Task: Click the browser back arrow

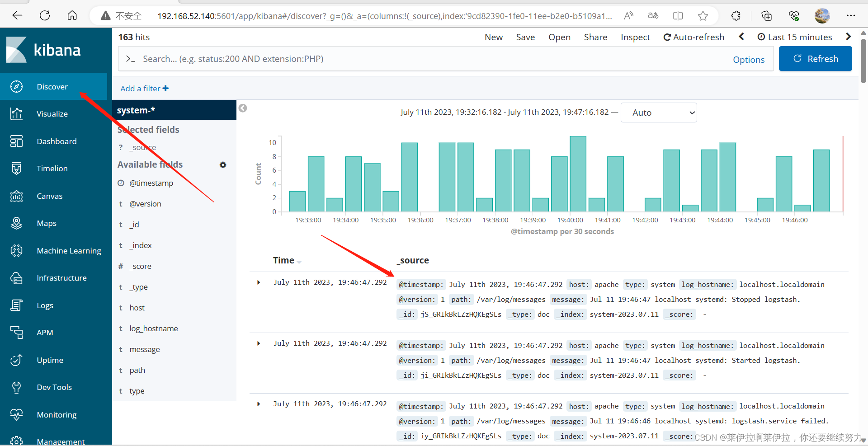Action: (17, 16)
